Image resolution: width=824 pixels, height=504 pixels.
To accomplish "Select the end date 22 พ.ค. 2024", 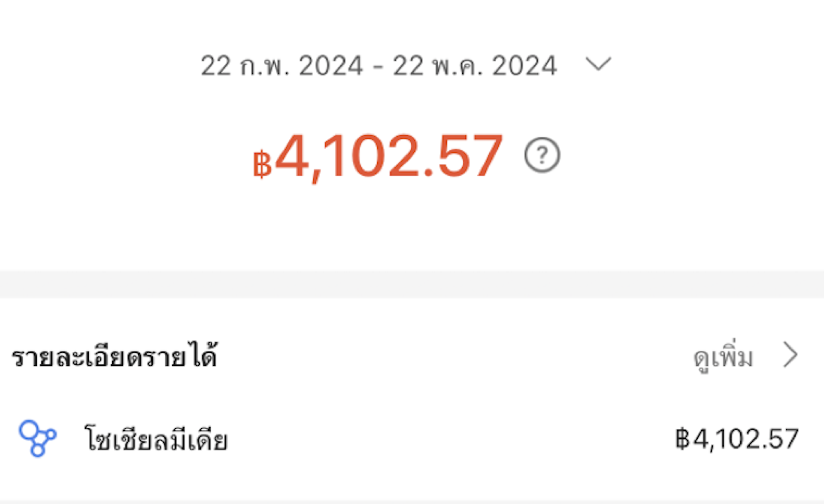I will pos(475,66).
